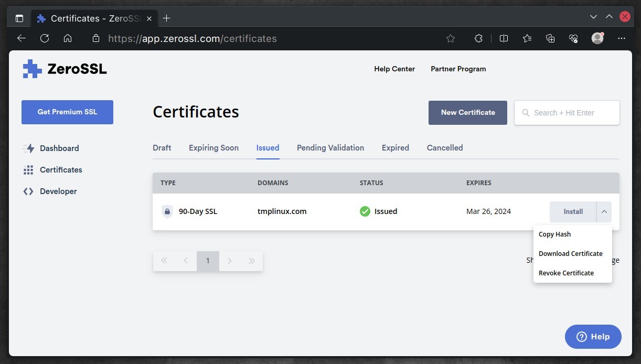This screenshot has height=364, width=641.
Task: Go to previous certificates page
Action: pos(186,261)
